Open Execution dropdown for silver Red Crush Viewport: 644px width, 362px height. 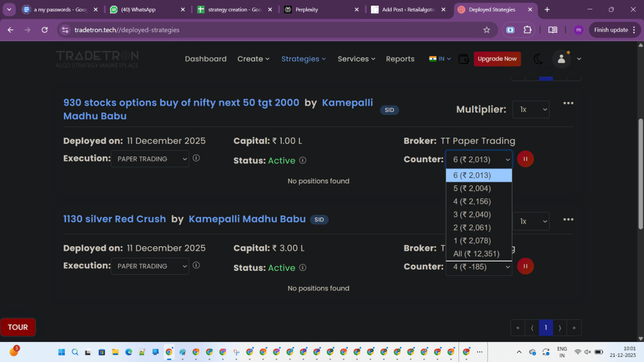150,266
